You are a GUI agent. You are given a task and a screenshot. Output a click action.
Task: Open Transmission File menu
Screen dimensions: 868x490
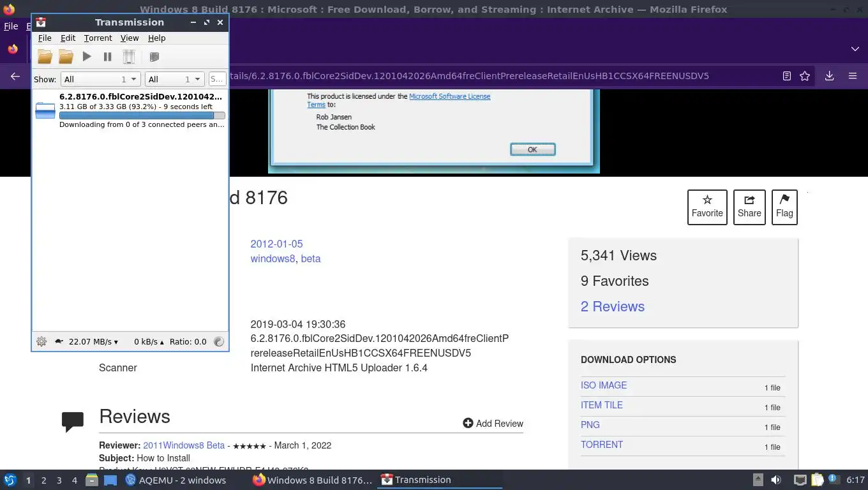45,38
